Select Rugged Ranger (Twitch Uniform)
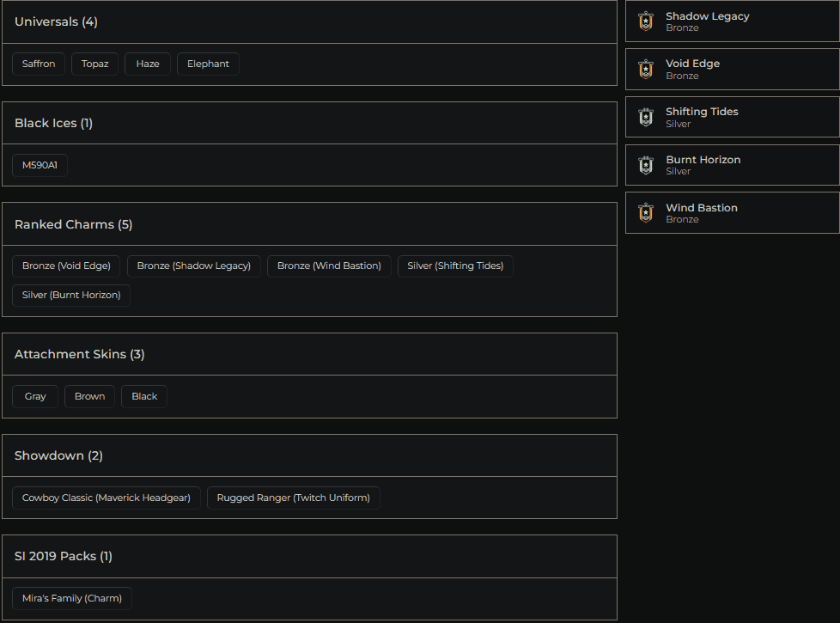Screen dimensions: 840x623 (x=293, y=498)
